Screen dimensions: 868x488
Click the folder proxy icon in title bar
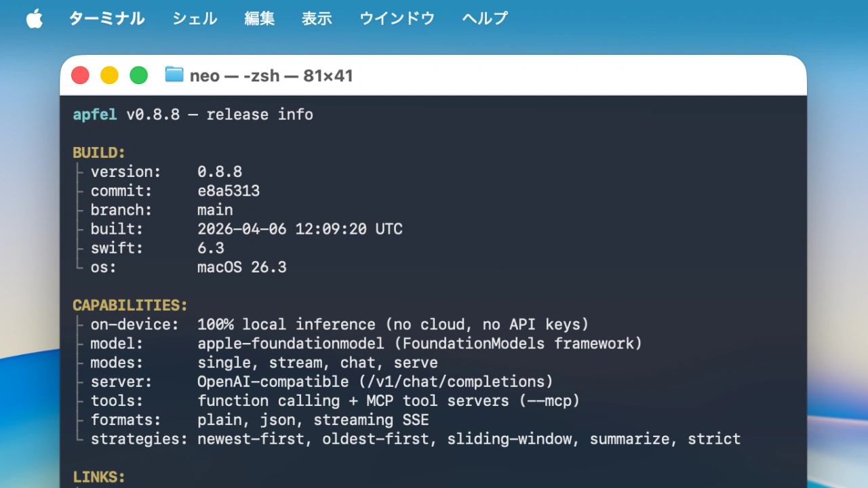[x=174, y=75]
